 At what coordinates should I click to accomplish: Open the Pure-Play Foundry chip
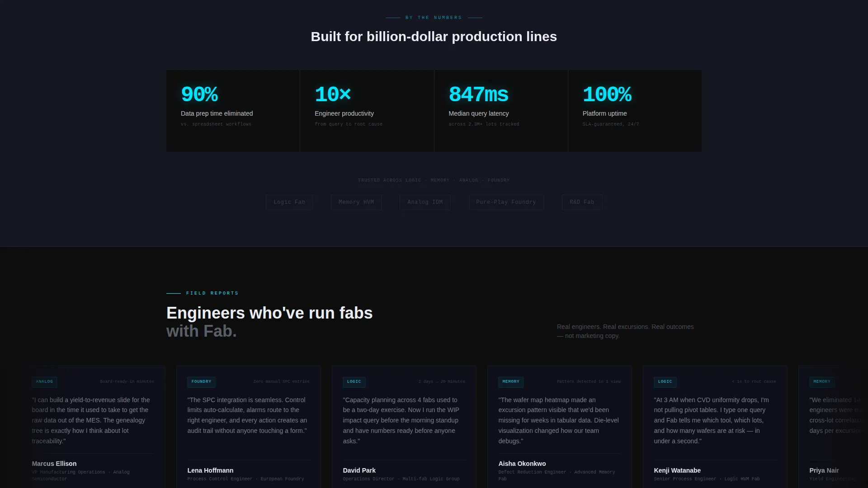tap(506, 202)
